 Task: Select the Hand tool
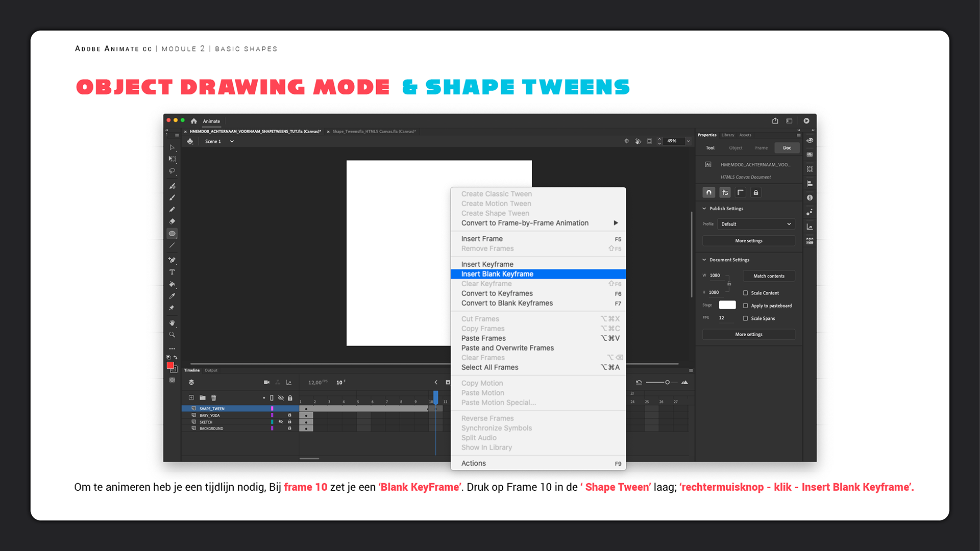[172, 322]
